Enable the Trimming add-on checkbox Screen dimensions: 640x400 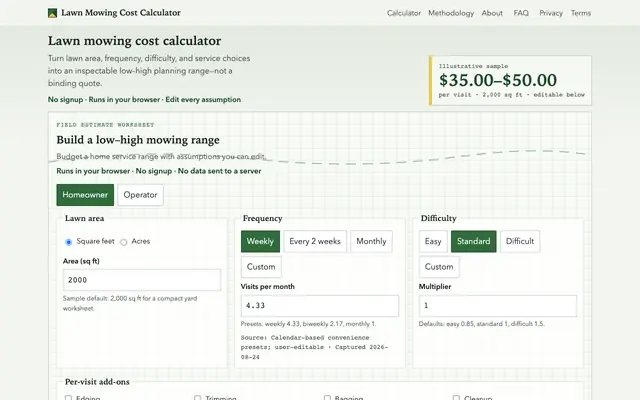click(198, 398)
